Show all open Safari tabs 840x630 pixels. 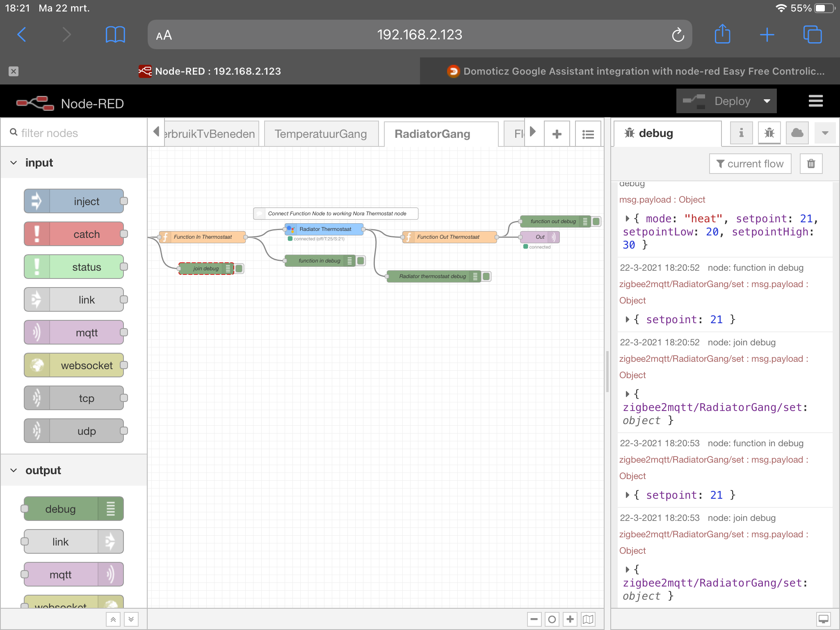(813, 35)
